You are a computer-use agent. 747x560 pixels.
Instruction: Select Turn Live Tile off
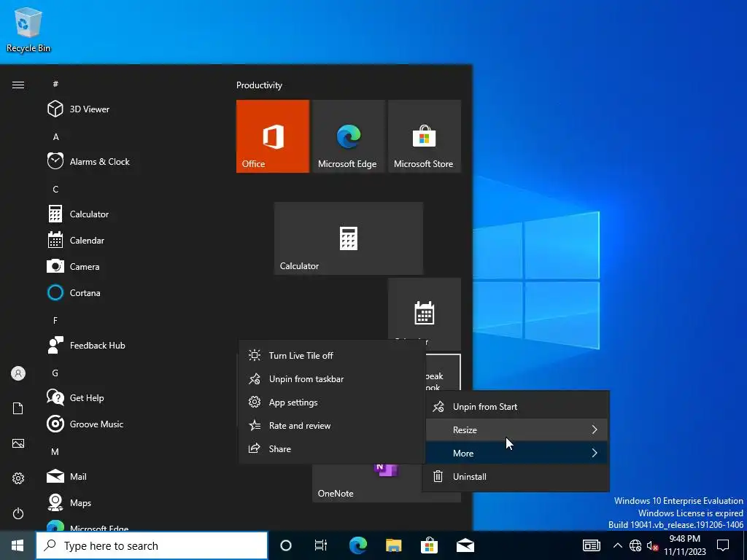(x=332, y=355)
